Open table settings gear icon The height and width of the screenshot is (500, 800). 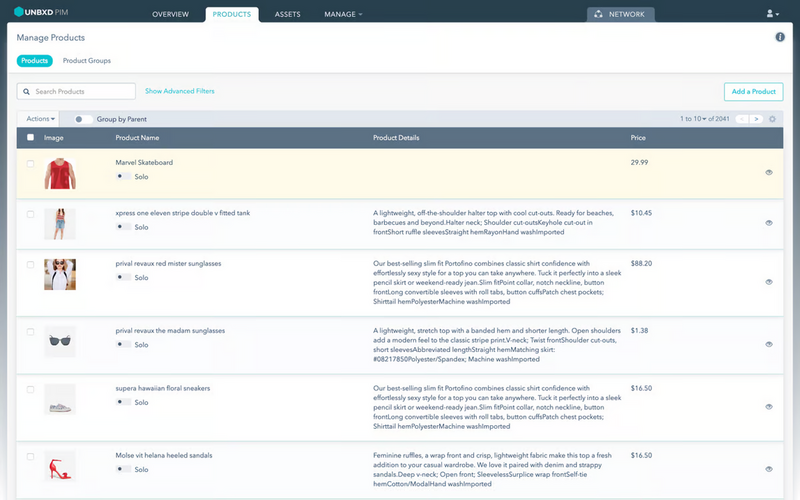(772, 119)
